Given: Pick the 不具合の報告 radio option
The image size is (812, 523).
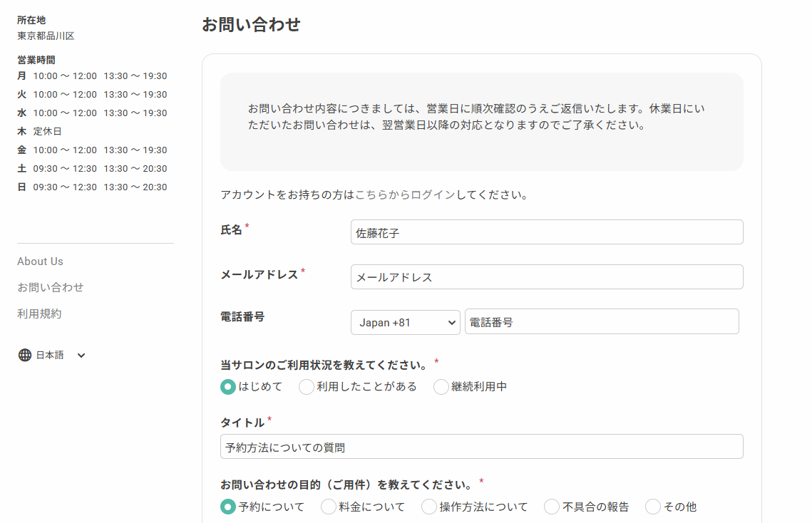Looking at the screenshot, I should pyautogui.click(x=552, y=507).
